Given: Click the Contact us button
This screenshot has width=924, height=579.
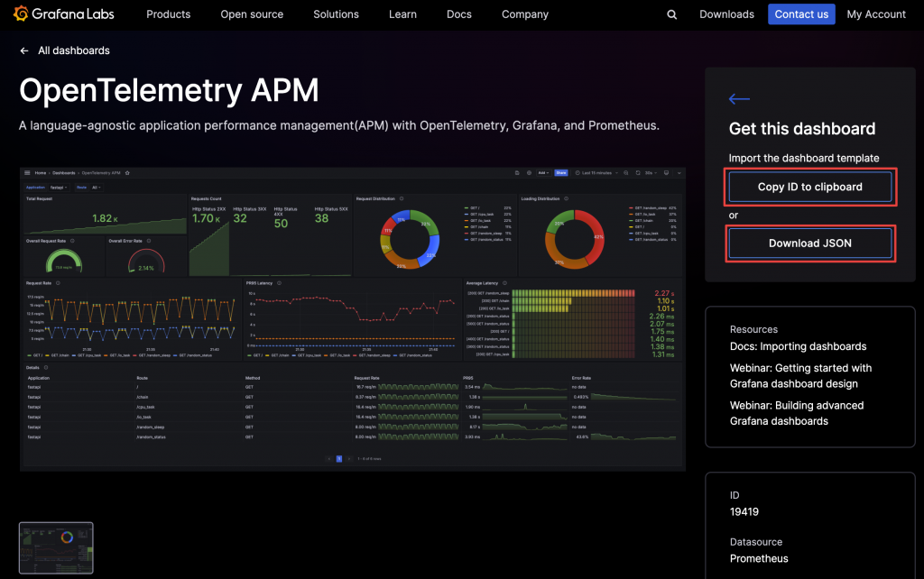Looking at the screenshot, I should pyautogui.click(x=801, y=14).
